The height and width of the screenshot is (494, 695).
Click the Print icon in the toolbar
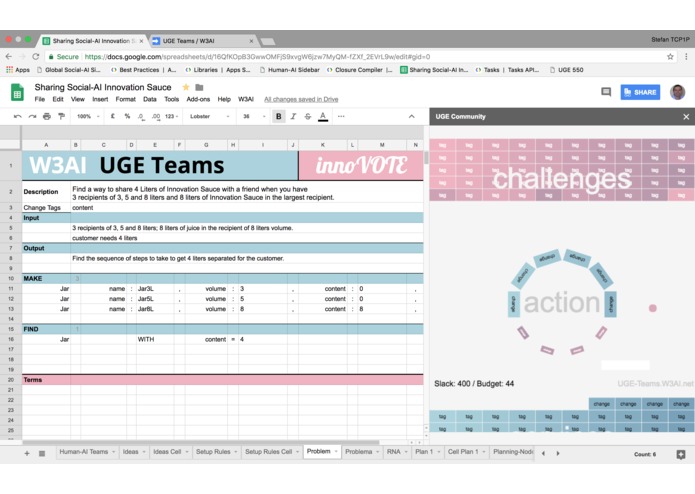click(47, 117)
